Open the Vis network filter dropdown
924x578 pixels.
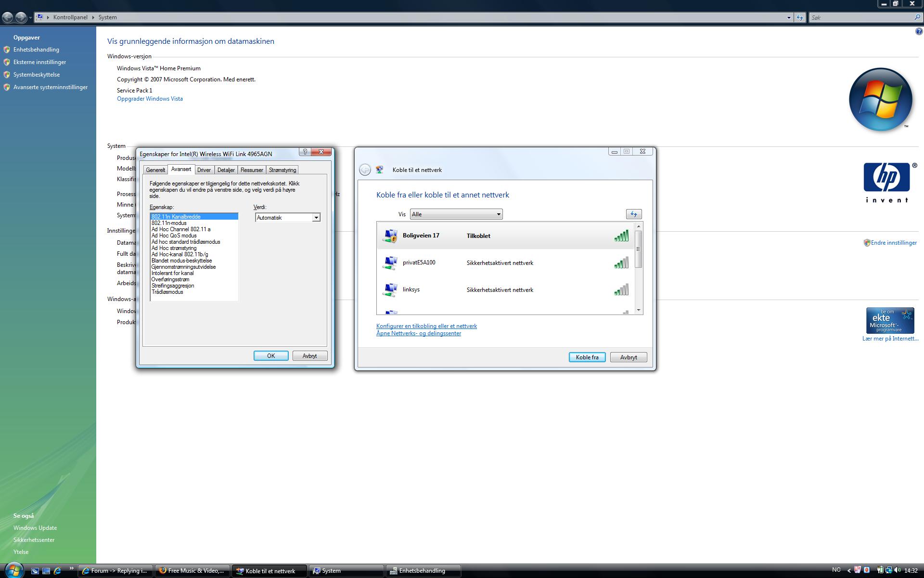tap(456, 214)
